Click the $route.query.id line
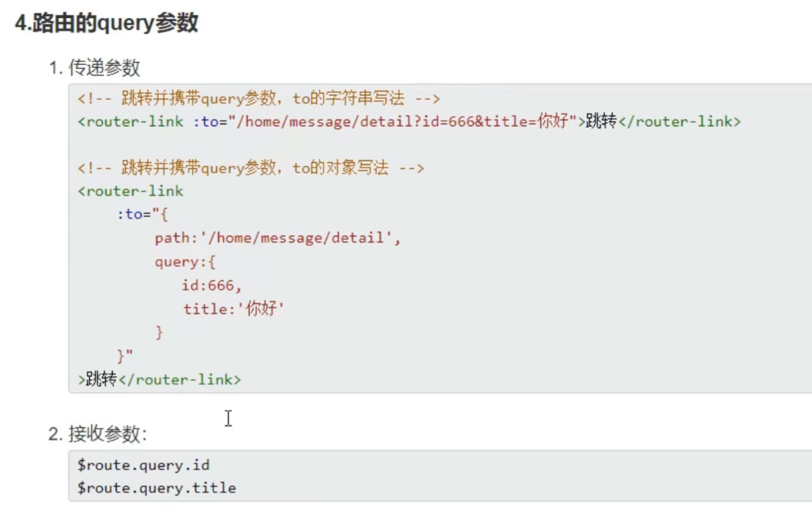 [x=143, y=465]
